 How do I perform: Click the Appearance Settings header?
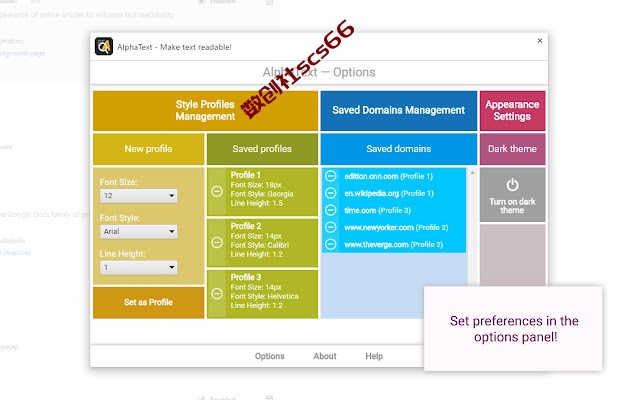click(x=512, y=111)
